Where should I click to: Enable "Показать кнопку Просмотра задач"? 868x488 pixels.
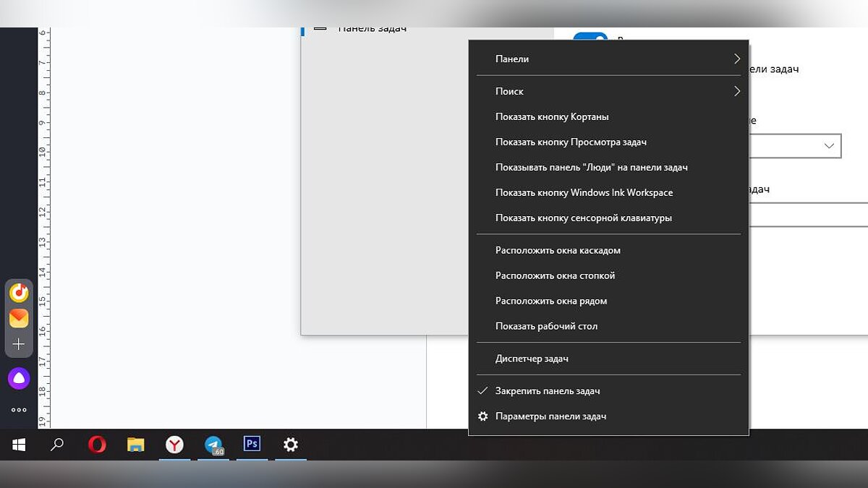click(570, 142)
